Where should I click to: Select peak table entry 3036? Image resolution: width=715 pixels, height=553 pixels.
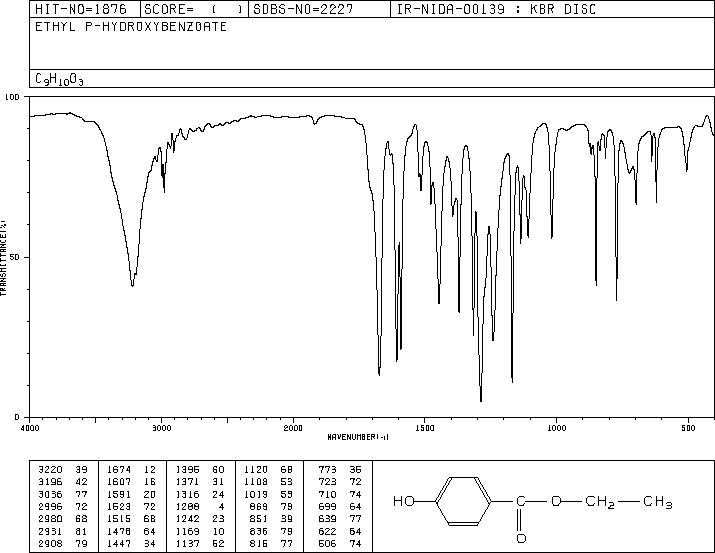pos(50,494)
